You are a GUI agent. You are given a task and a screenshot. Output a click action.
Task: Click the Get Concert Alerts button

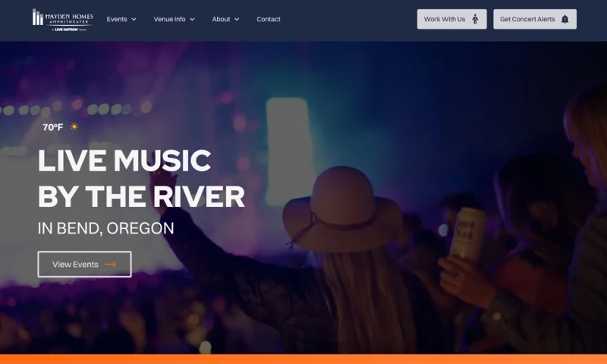pyautogui.click(x=535, y=19)
